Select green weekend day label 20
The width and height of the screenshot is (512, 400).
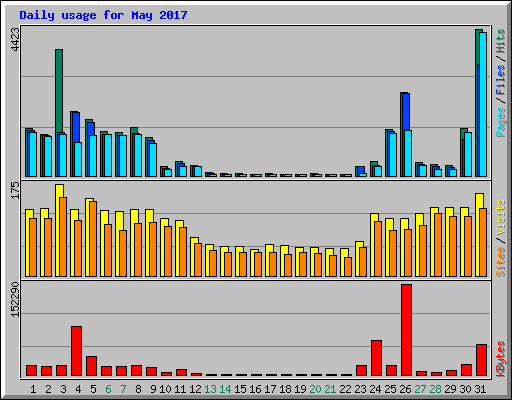pos(315,389)
